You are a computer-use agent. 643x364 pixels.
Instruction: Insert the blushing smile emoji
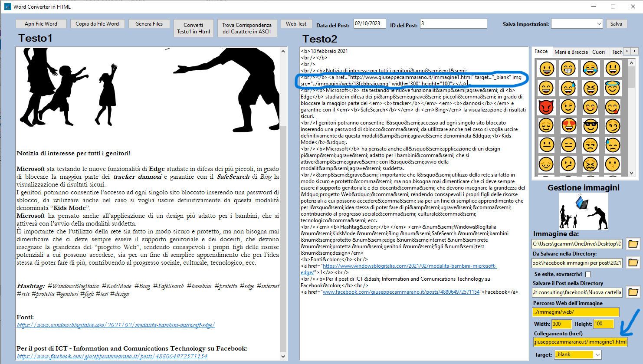(591, 107)
